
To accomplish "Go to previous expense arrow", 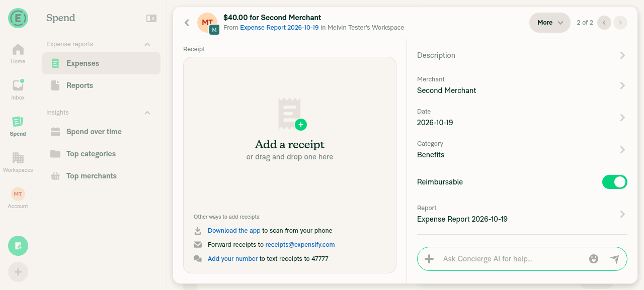I will pos(604,23).
